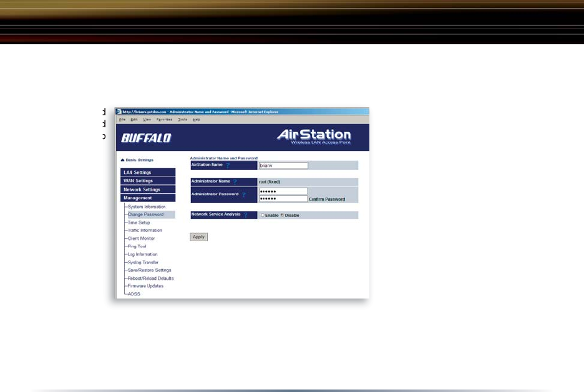Open Time Setup page

click(x=139, y=222)
